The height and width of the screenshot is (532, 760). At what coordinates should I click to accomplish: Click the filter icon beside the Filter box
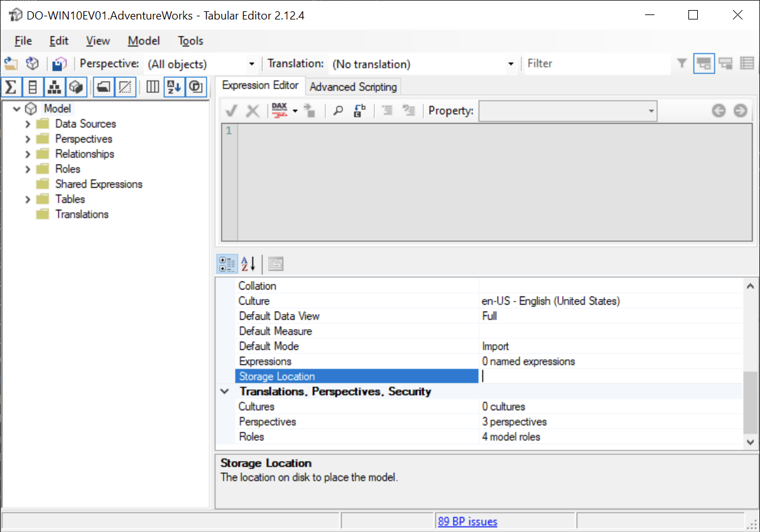coord(682,63)
